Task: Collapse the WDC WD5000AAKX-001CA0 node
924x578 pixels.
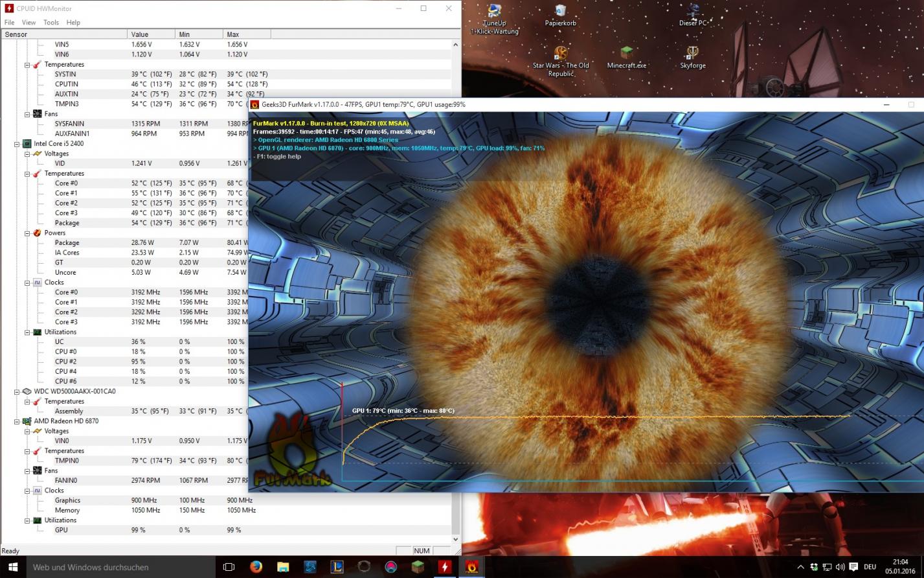Action: pos(17,391)
